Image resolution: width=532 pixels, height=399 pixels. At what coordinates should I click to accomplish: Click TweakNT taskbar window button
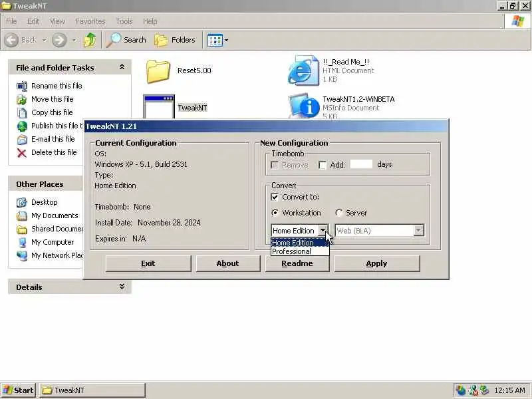coord(92,390)
